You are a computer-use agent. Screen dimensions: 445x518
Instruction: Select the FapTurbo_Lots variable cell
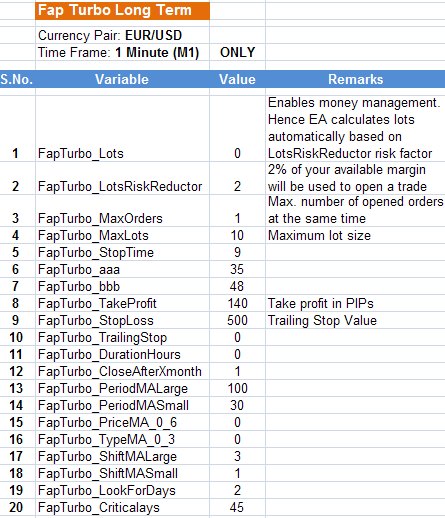(122, 129)
